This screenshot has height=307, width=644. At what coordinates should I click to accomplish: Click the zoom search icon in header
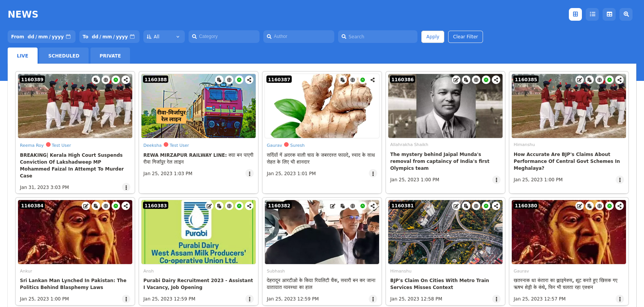point(626,14)
